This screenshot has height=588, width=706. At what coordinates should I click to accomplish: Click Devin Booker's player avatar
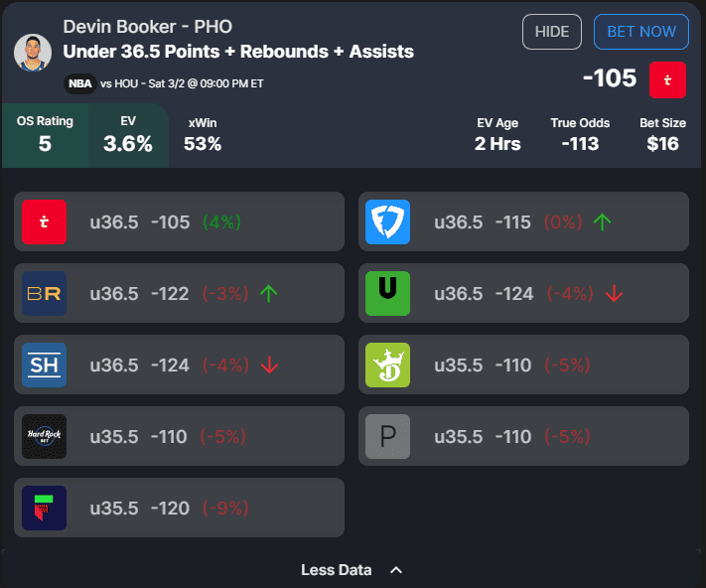(x=33, y=53)
